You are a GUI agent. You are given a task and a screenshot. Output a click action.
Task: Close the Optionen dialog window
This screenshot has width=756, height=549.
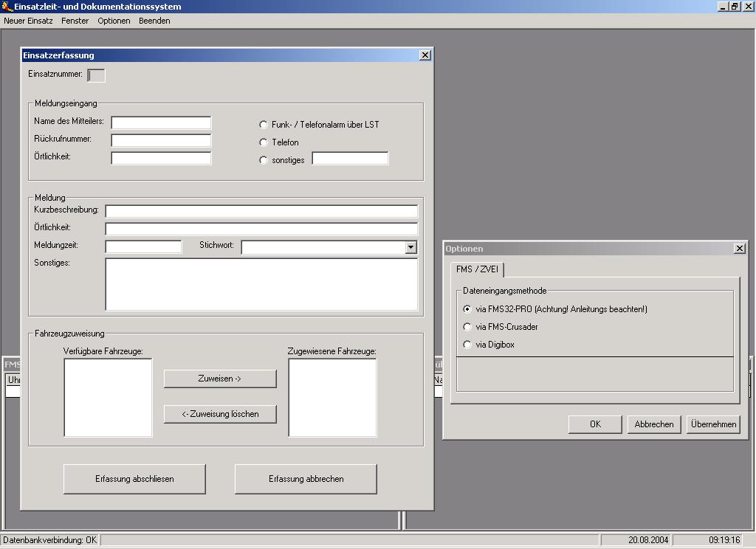(x=739, y=249)
